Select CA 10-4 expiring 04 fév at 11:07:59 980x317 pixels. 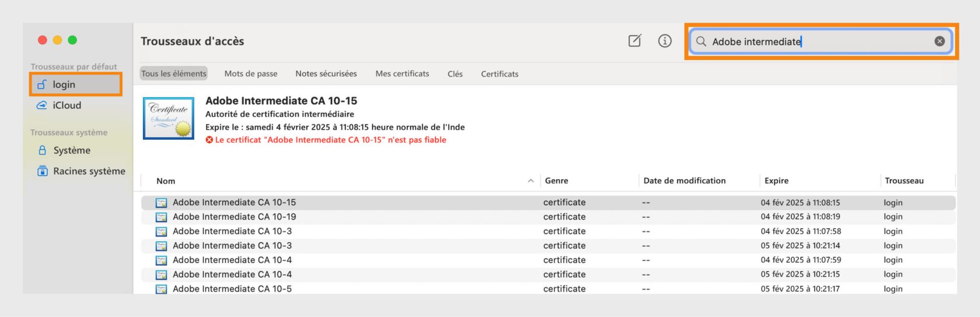548,260
